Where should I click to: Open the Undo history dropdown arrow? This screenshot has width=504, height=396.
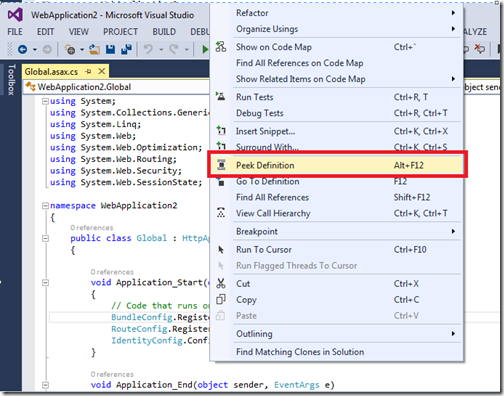tap(161, 50)
